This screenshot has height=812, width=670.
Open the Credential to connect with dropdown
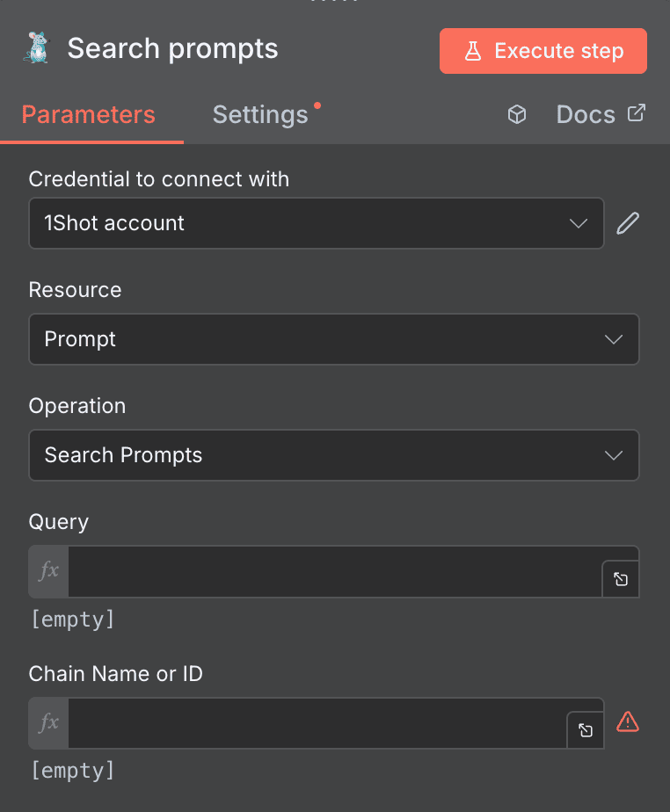(317, 223)
